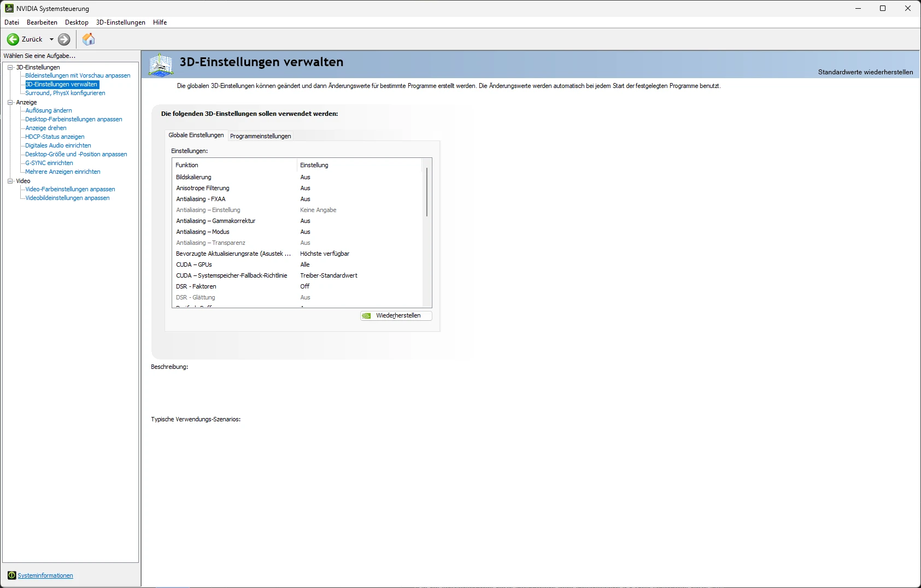The image size is (921, 588).
Task: Click Standardwerte wiederherstellen link
Action: pos(865,72)
